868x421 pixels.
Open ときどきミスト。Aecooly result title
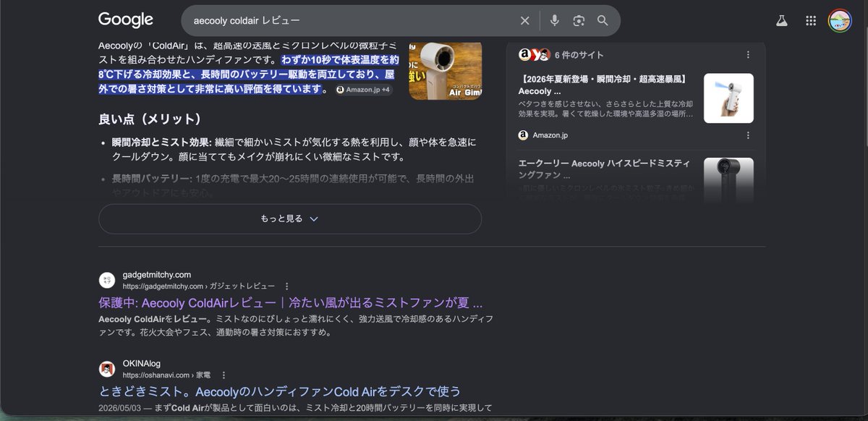coord(280,391)
